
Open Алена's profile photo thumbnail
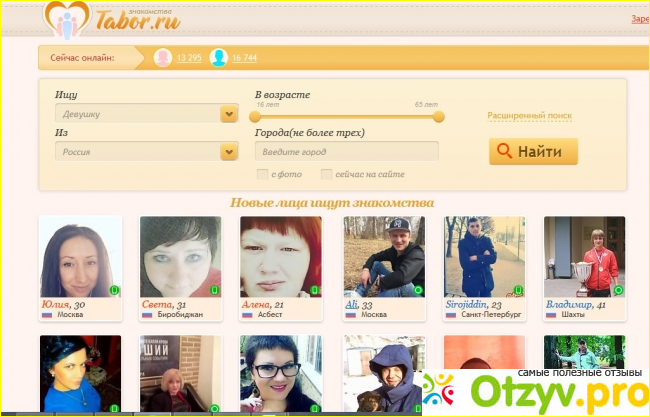(281, 256)
